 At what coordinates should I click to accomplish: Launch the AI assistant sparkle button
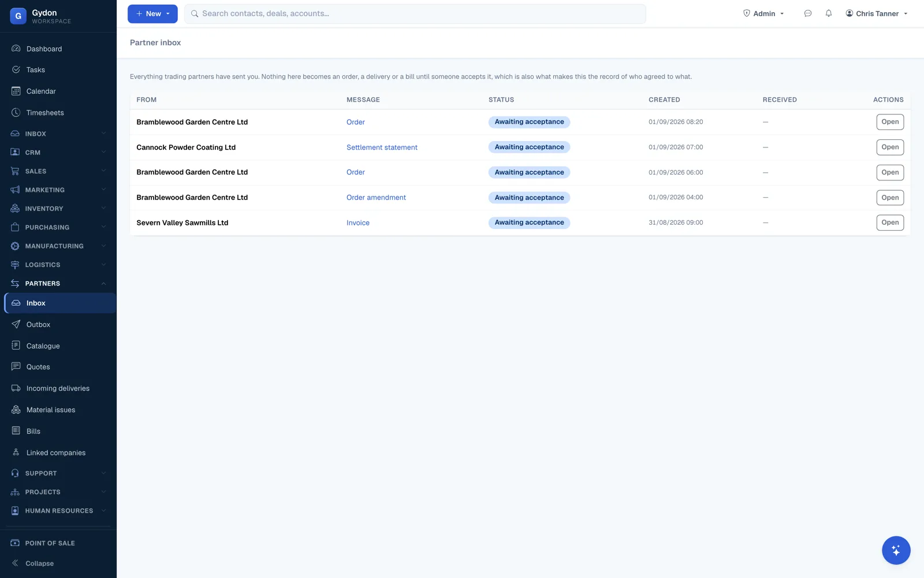click(896, 550)
